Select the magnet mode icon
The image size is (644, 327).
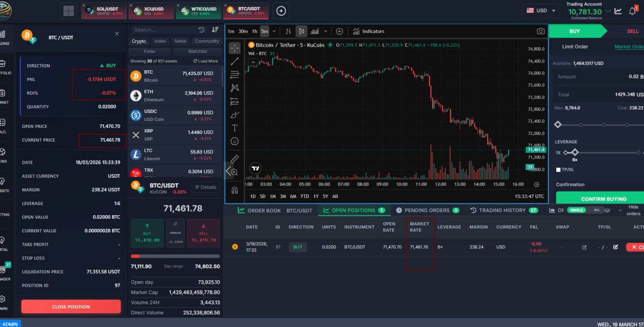234,190
